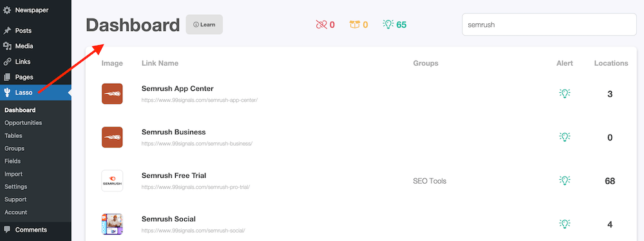This screenshot has height=241, width=644.
Task: Click the search field containing semrush
Action: [x=549, y=24]
